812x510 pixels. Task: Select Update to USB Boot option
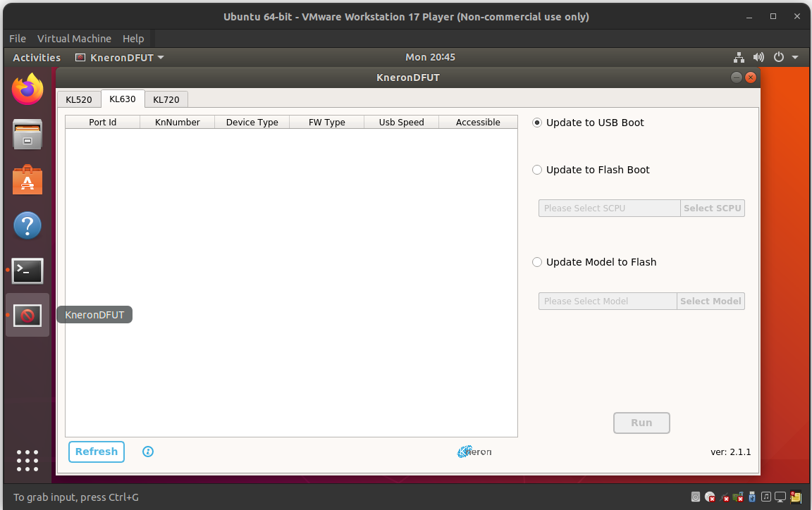tap(589, 123)
